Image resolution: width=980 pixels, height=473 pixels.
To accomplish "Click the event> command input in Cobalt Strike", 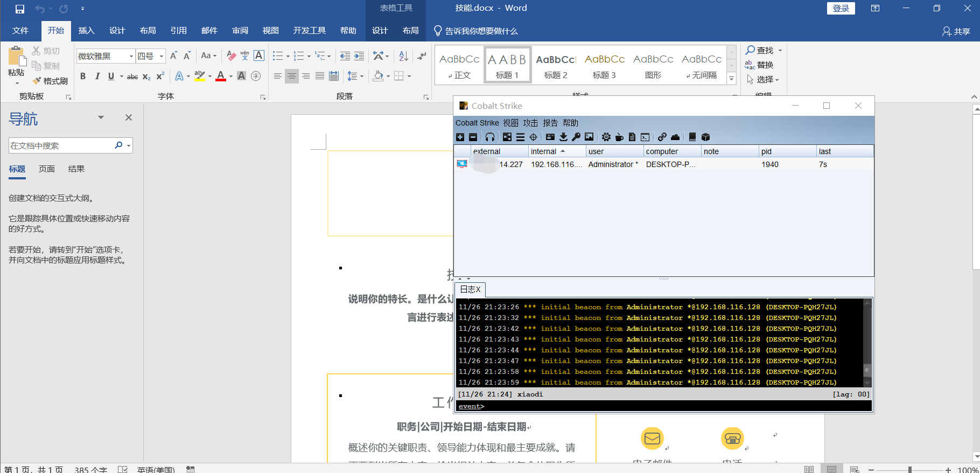I will pos(663,406).
